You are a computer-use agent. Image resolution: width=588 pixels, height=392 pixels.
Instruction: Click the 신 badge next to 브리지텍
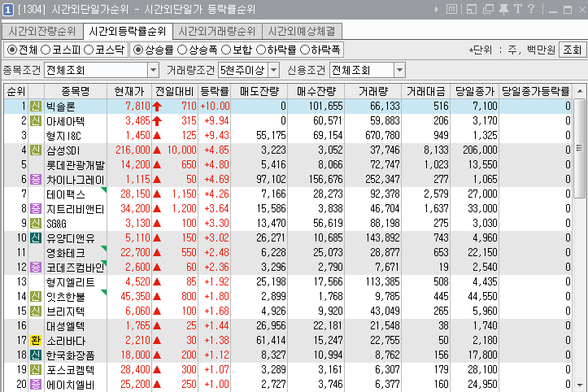coord(36,311)
